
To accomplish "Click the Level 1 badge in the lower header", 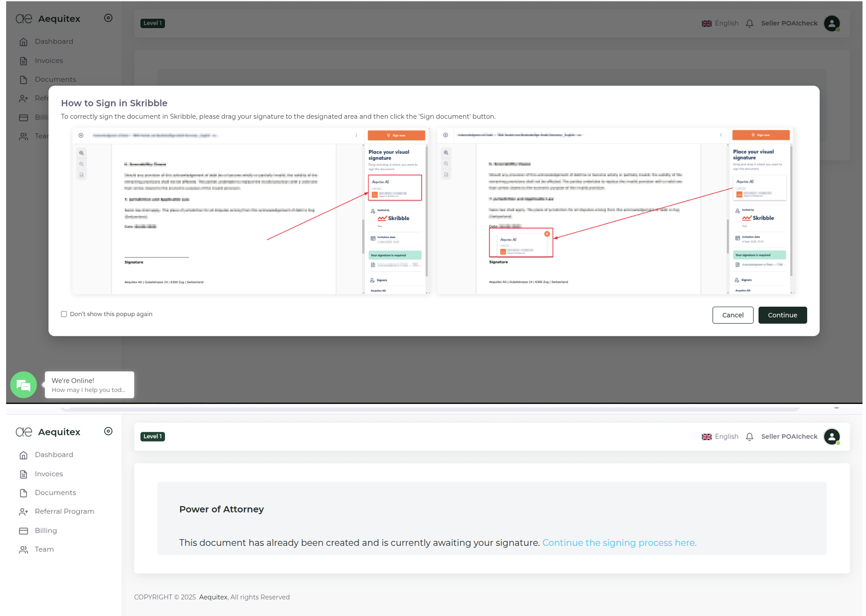I will click(152, 436).
